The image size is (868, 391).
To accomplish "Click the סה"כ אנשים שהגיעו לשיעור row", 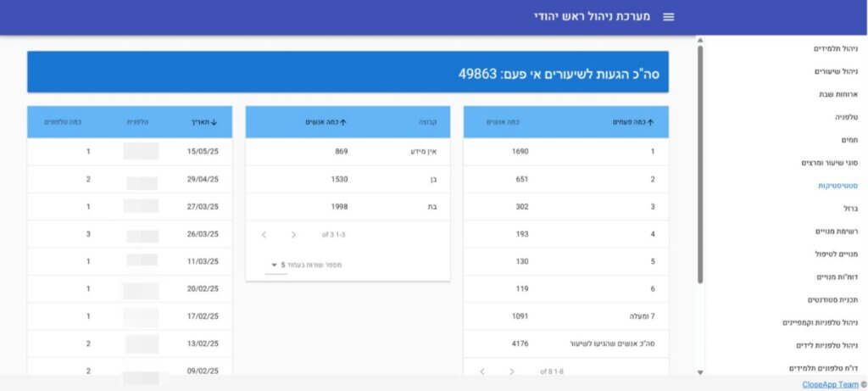I will coord(565,344).
